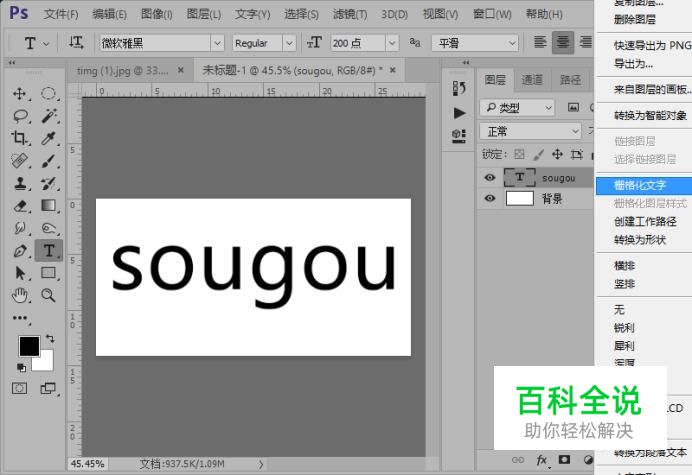The image size is (692, 475).
Task: Click the add layer mask icon
Action: point(564,460)
